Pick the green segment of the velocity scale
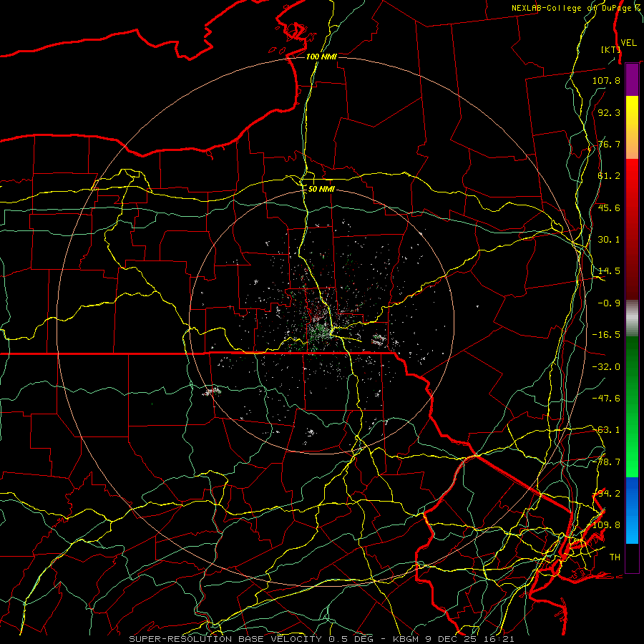 632,406
